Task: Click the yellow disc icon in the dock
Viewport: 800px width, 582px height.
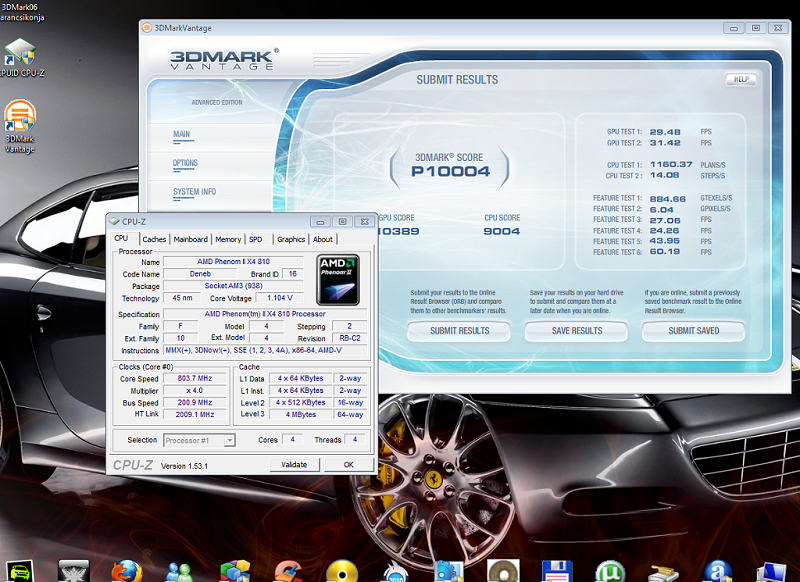Action: 342,571
